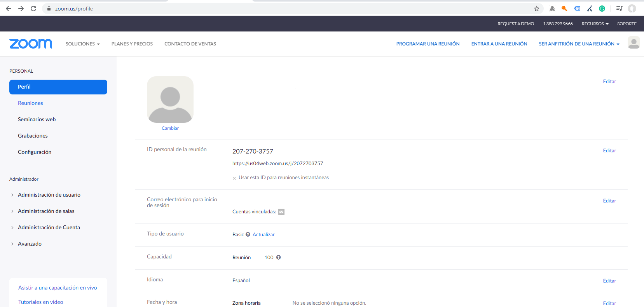
Task: Open the account avatar in Zoom header
Action: coord(634,43)
